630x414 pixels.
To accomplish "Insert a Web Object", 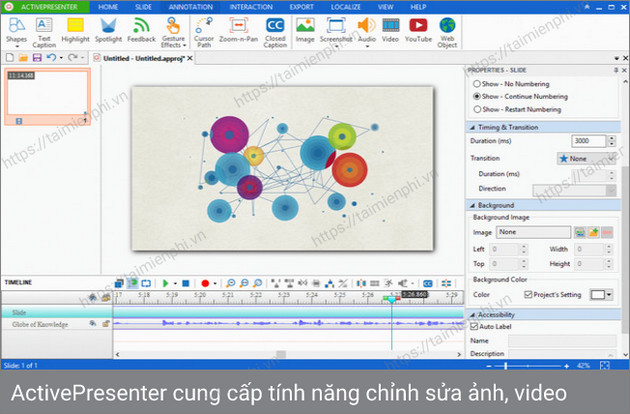I will click(x=447, y=32).
